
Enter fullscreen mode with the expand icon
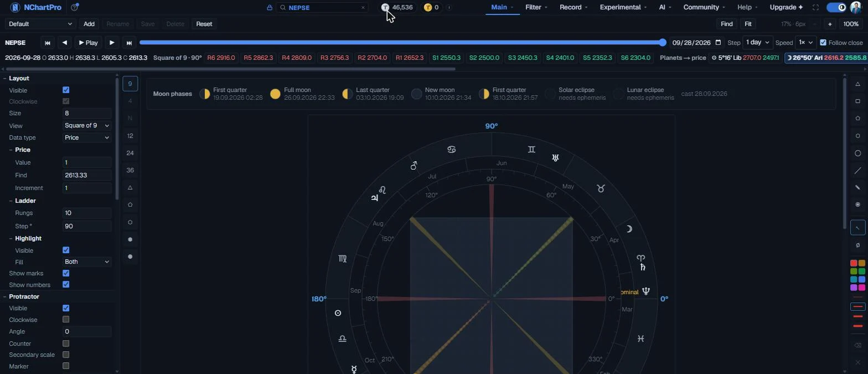815,7
